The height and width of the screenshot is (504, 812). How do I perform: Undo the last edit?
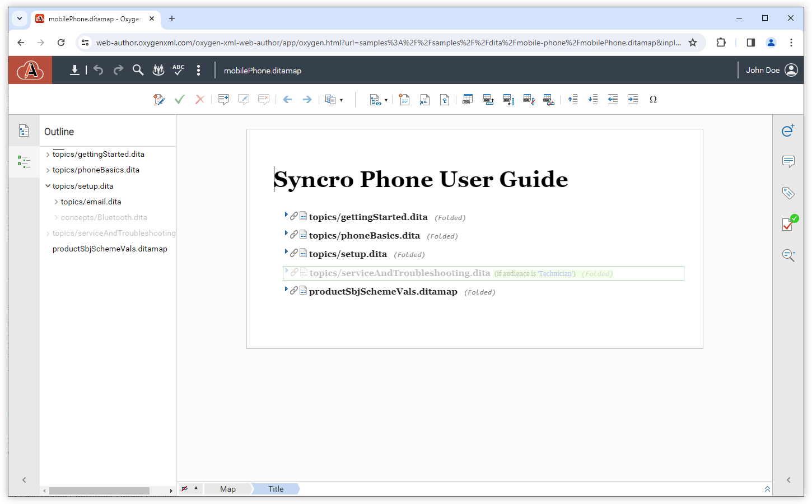(99, 70)
